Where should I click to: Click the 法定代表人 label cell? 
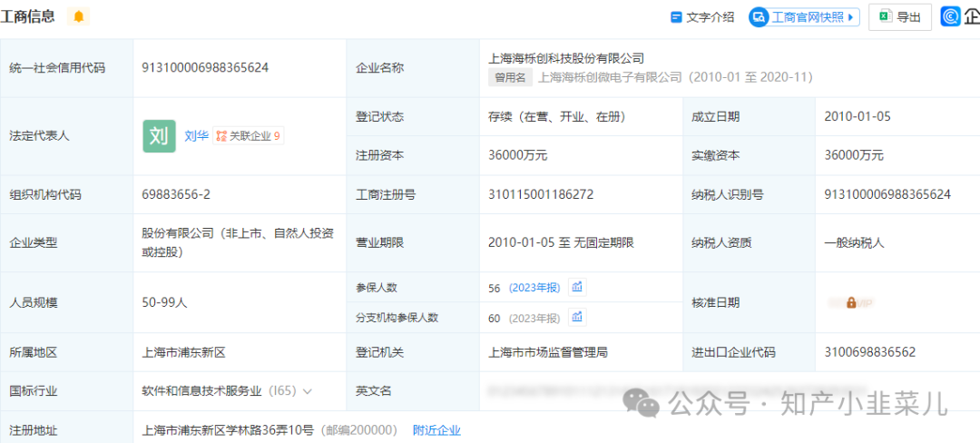(x=66, y=136)
